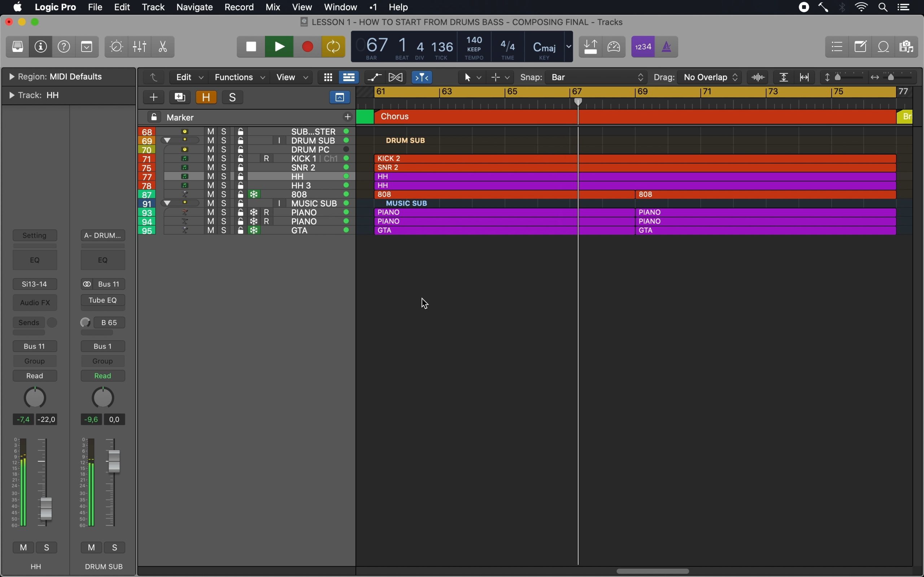
Task: Open the Mix menu in menu bar
Action: click(273, 7)
